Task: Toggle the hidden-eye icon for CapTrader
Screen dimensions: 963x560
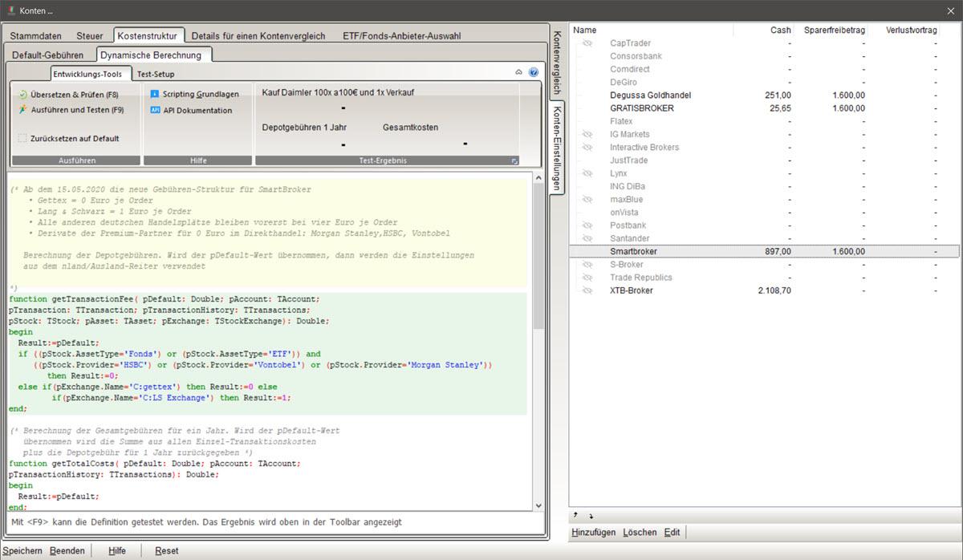Action: 587,43
